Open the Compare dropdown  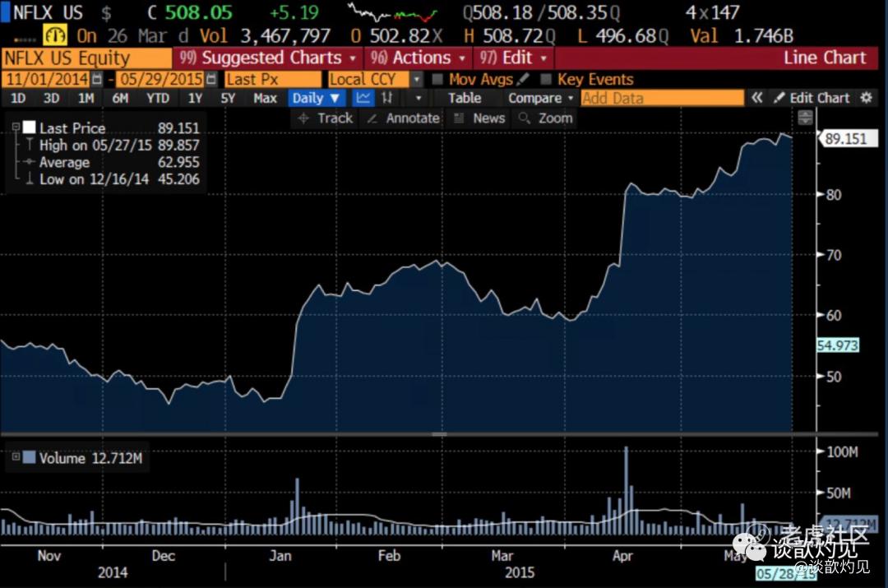(541, 97)
